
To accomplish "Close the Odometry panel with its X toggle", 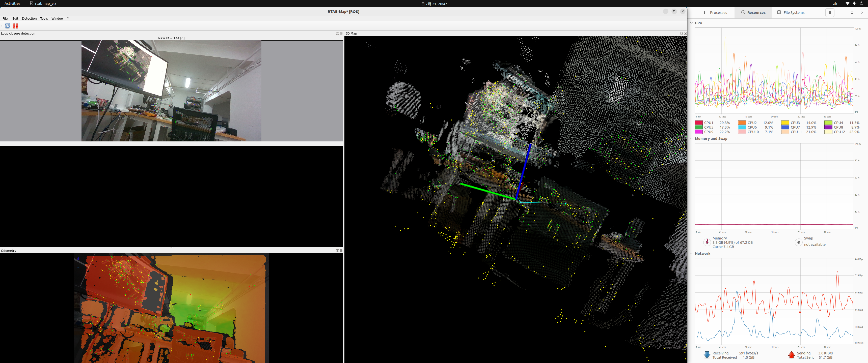I will 341,251.
